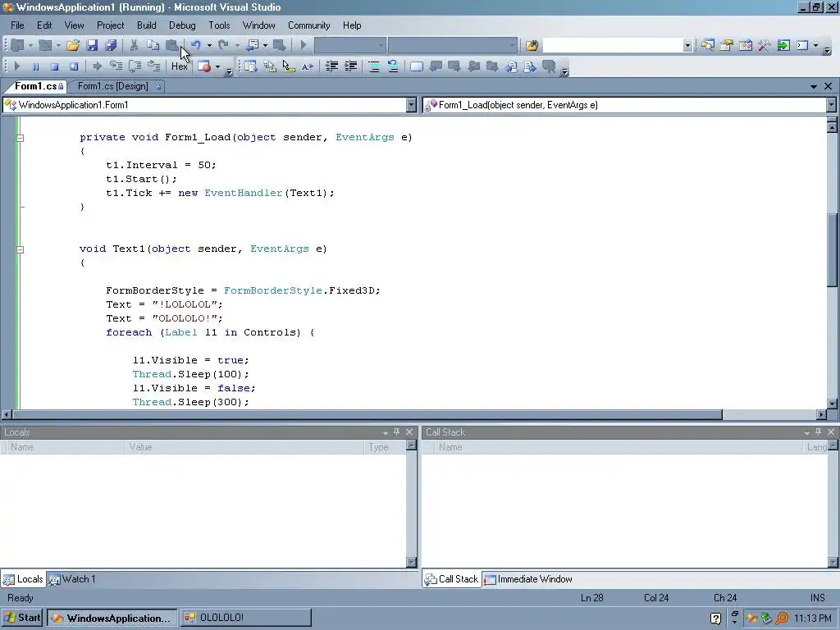
Task: Collapse the Text1 method outline
Action: click(x=20, y=249)
